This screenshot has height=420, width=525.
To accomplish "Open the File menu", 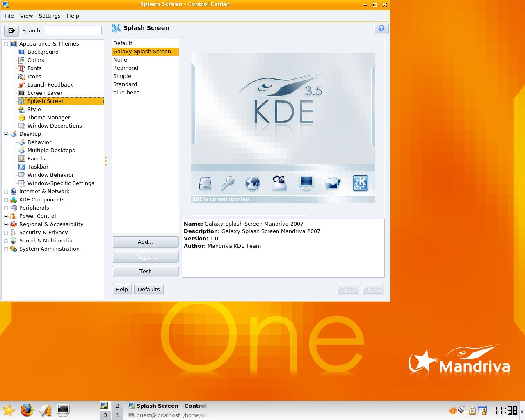I will (x=9, y=16).
